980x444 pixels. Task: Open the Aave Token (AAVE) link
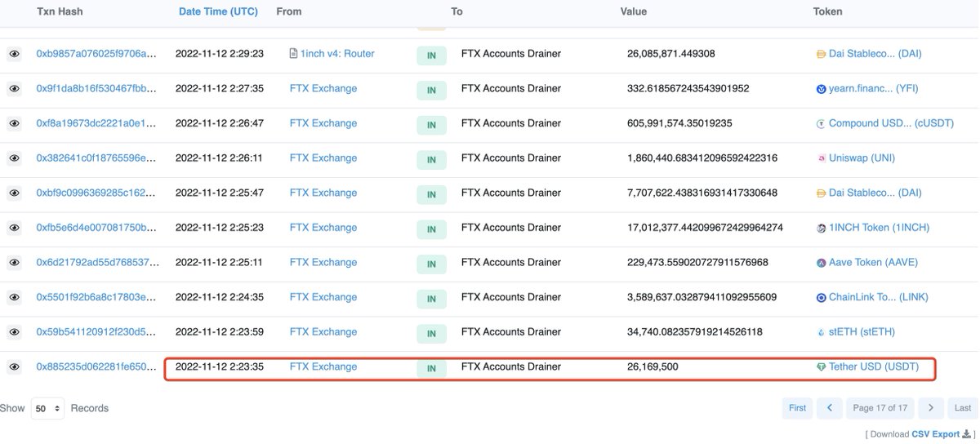873,262
